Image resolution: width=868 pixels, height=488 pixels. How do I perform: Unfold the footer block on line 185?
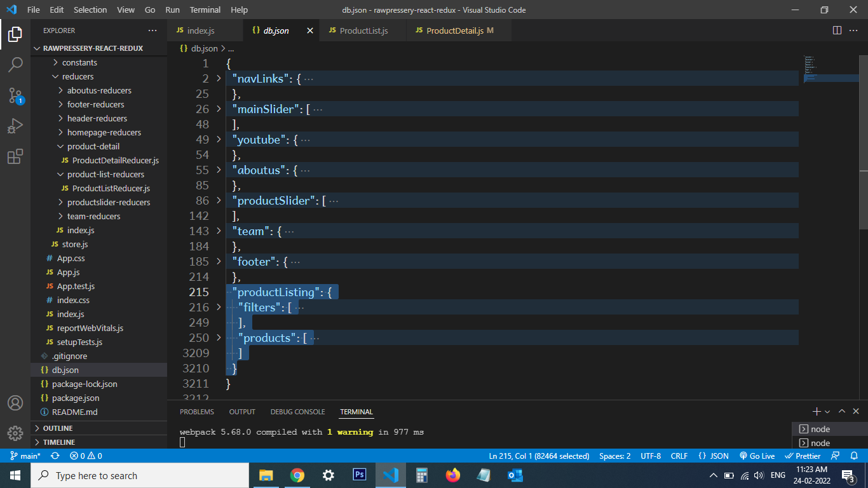pyautogui.click(x=219, y=262)
